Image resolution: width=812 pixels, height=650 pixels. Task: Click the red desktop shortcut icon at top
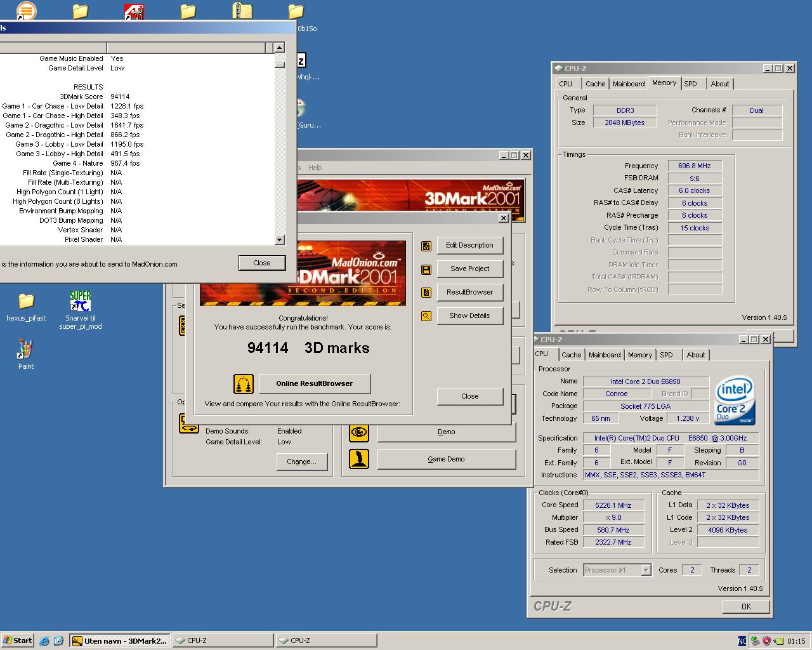click(x=134, y=11)
